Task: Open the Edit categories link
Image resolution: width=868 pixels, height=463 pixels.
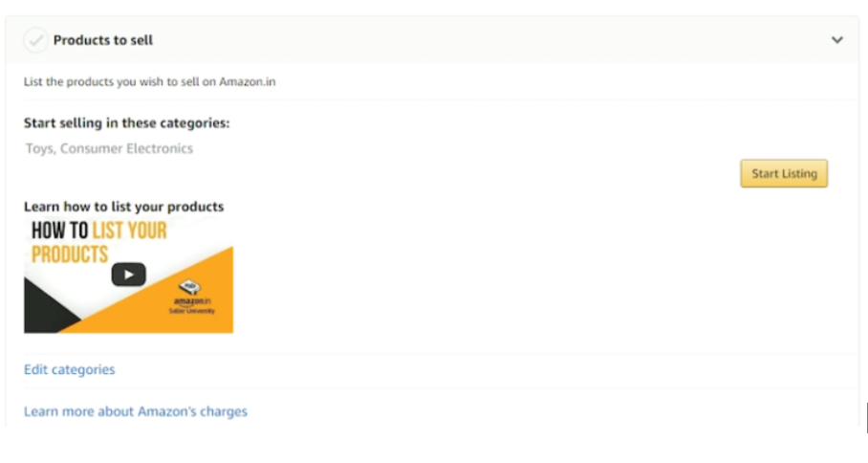Action: tap(69, 369)
